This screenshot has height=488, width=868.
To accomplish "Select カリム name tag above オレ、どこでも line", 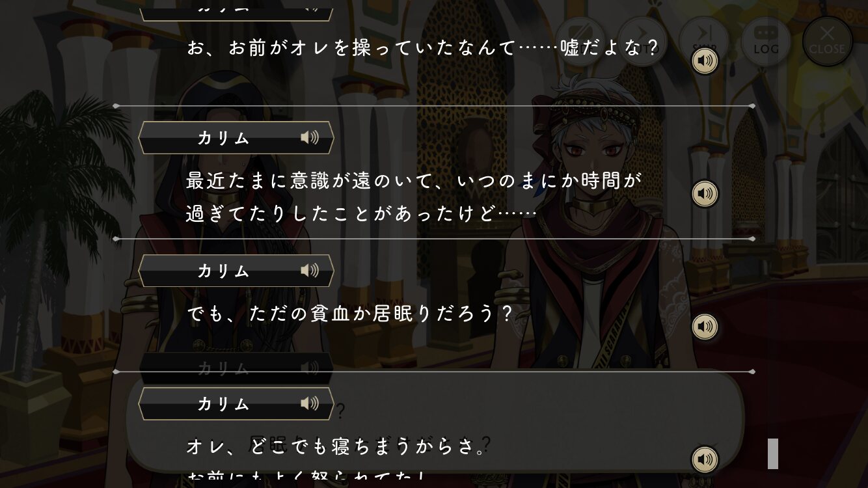I will 236,404.
